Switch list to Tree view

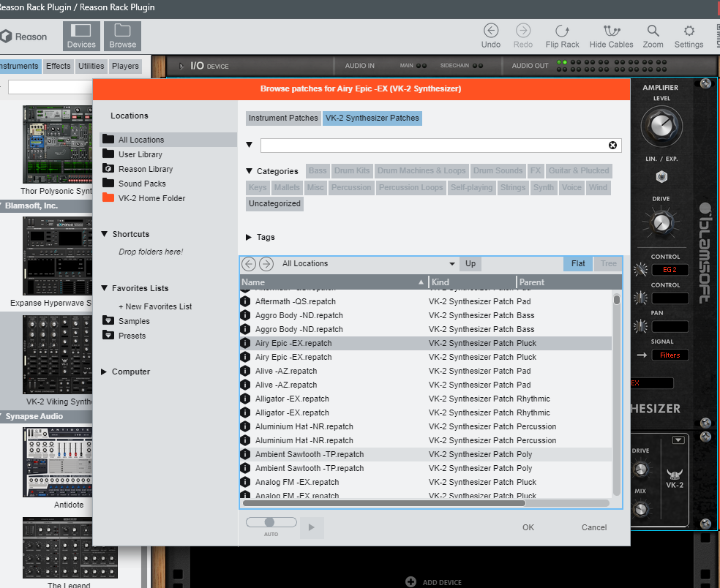(608, 263)
